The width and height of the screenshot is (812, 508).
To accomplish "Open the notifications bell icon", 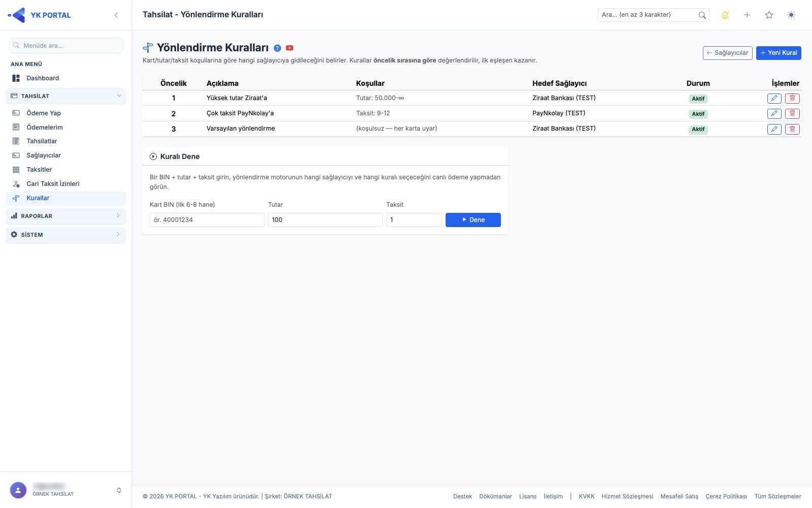I will point(725,15).
